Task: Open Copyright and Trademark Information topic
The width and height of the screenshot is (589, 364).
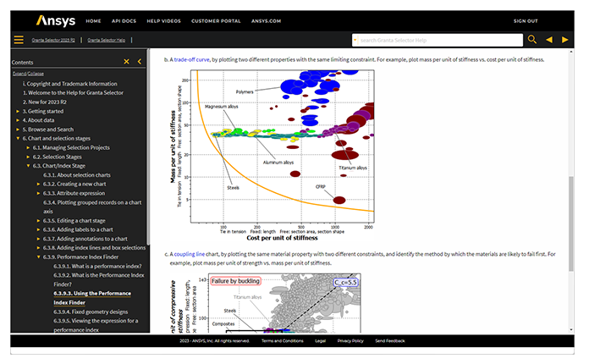Action: coord(70,84)
